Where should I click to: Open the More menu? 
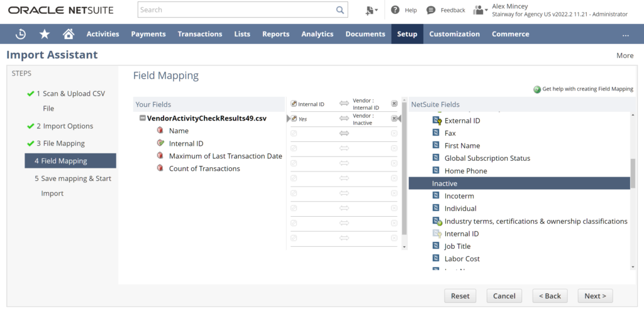click(625, 55)
